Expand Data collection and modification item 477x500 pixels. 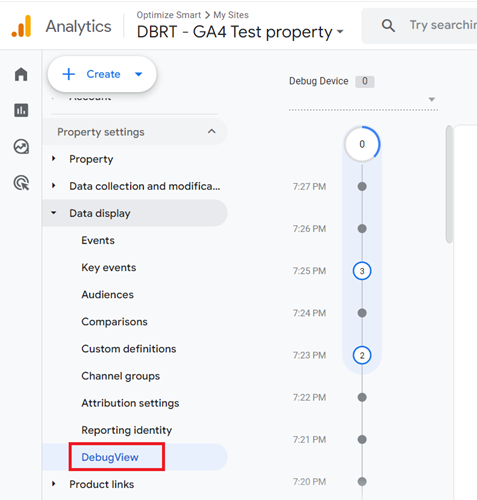(x=54, y=186)
